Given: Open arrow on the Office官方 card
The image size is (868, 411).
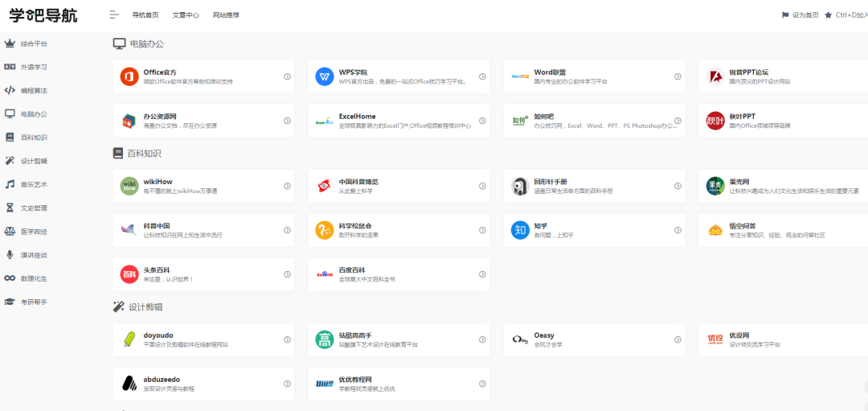Looking at the screenshot, I should 287,76.
